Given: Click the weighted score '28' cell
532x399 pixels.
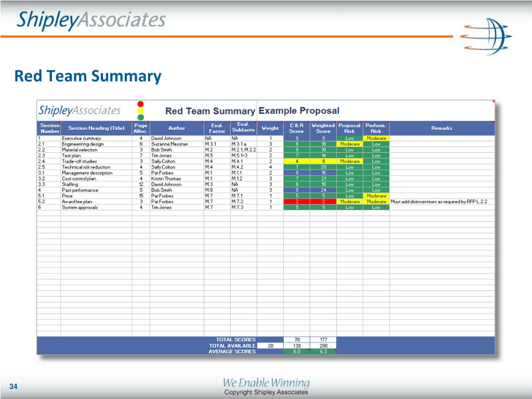Looking at the screenshot, I should point(323,167).
